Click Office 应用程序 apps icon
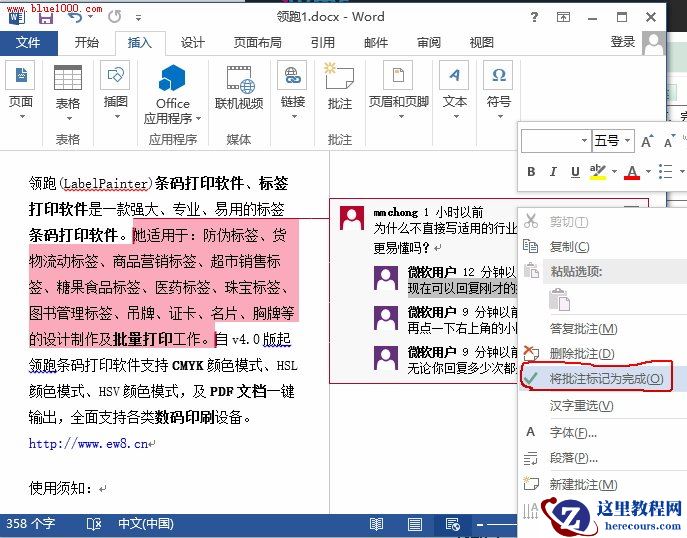 point(173,94)
